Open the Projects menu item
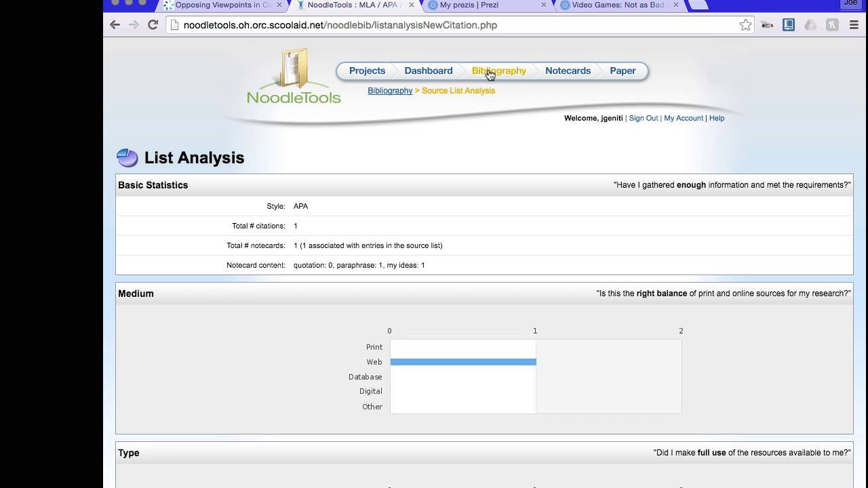Screen dimensions: 868x488 tap(367, 70)
